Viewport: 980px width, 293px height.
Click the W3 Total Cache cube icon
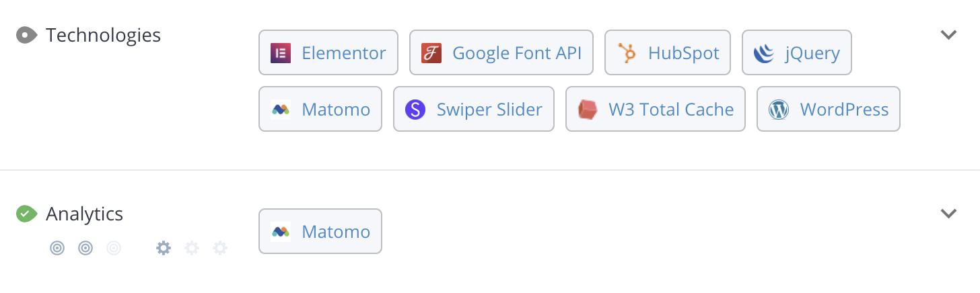click(588, 110)
